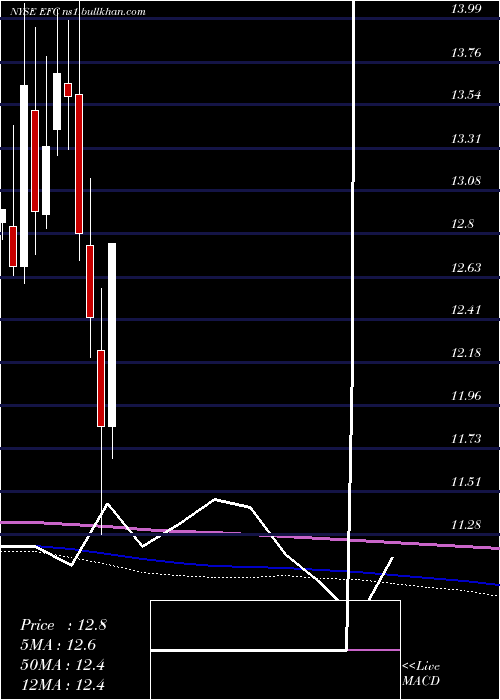The height and width of the screenshot is (700, 500).
Task: Click the 11.73 price axis label
Action: (x=466, y=439)
